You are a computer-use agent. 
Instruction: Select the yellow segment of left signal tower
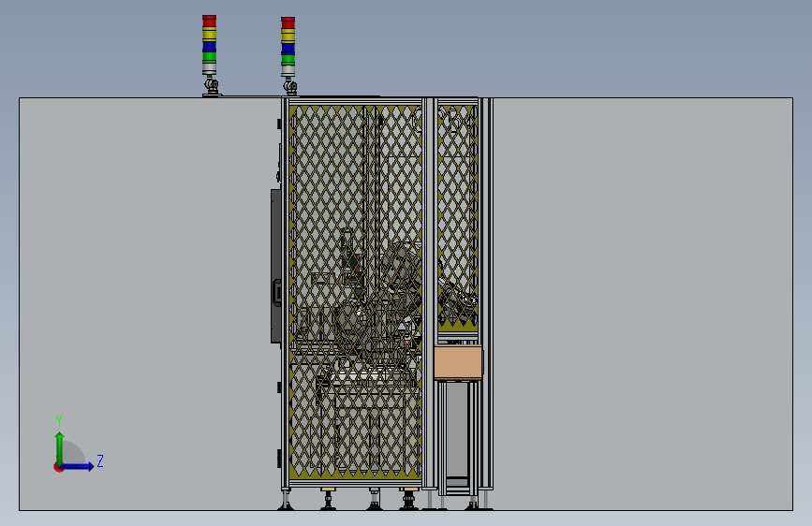(x=209, y=34)
